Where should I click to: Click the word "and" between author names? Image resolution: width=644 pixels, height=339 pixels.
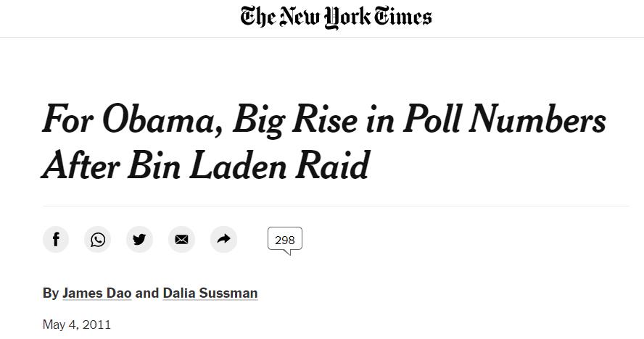(147, 293)
